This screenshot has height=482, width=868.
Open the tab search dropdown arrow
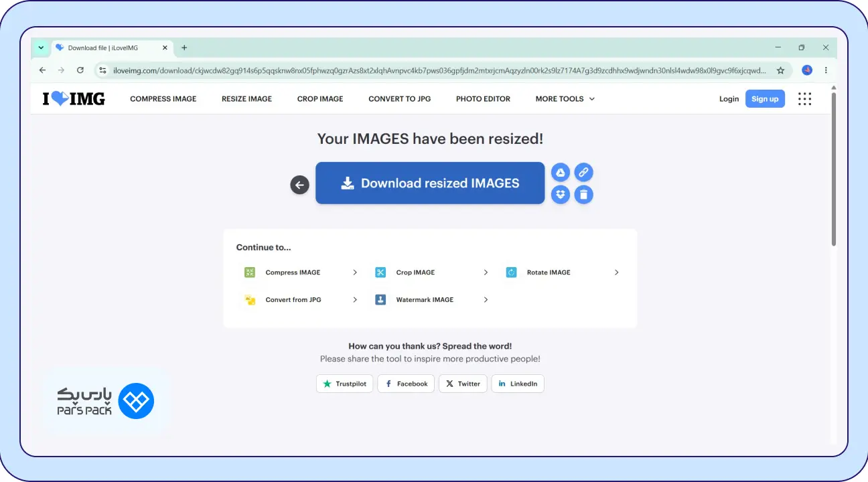(x=41, y=48)
